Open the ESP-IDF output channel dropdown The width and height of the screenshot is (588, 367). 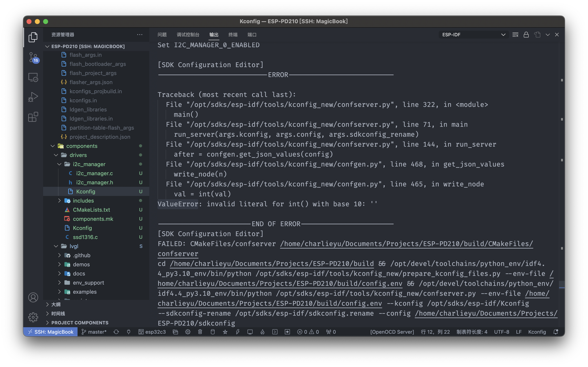(473, 35)
